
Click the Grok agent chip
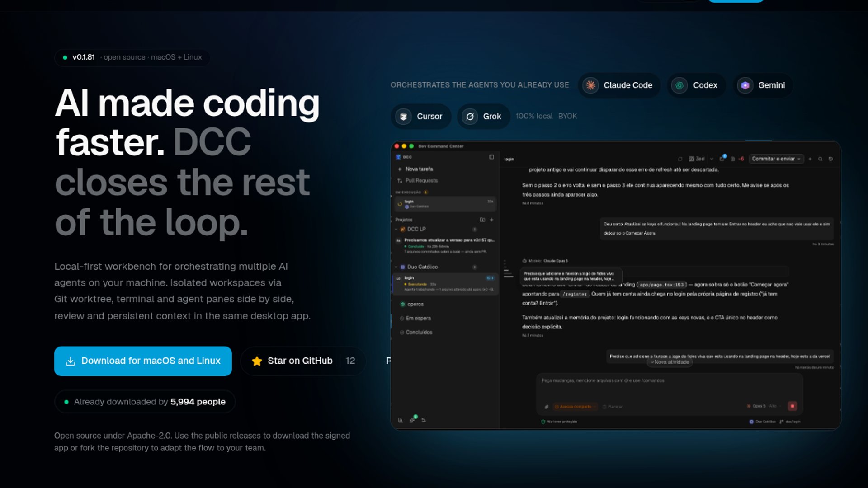pyautogui.click(x=483, y=117)
